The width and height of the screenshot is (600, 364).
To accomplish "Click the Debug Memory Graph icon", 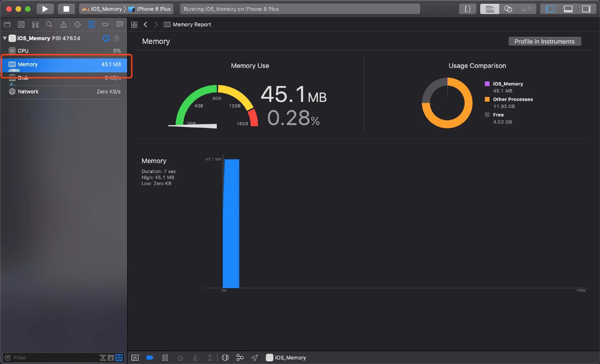I will click(x=240, y=358).
